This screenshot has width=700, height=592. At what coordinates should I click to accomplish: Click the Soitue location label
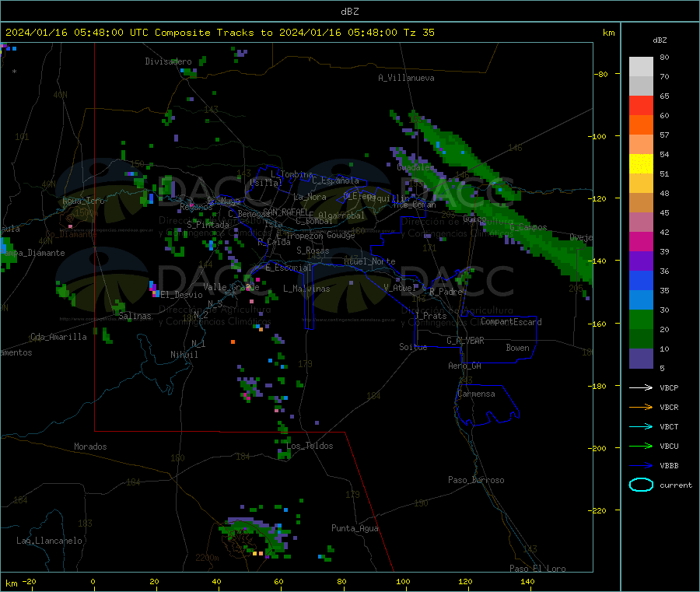point(413,347)
